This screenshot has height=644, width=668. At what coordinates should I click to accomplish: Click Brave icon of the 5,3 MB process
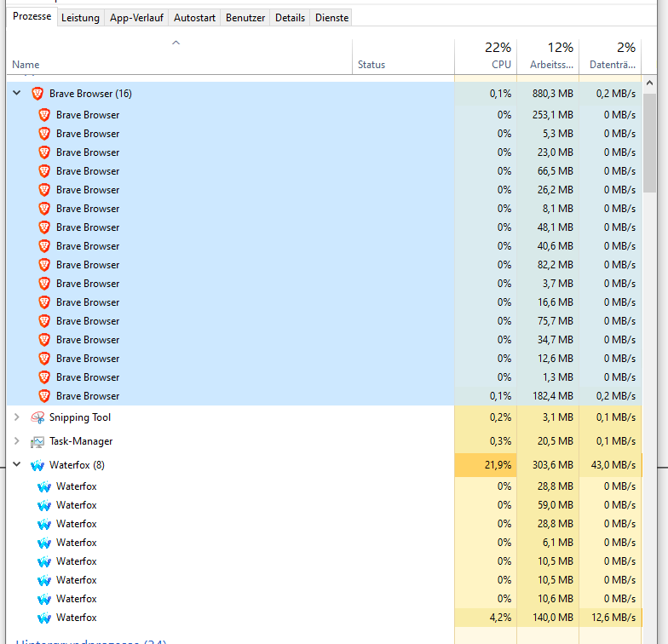[44, 134]
